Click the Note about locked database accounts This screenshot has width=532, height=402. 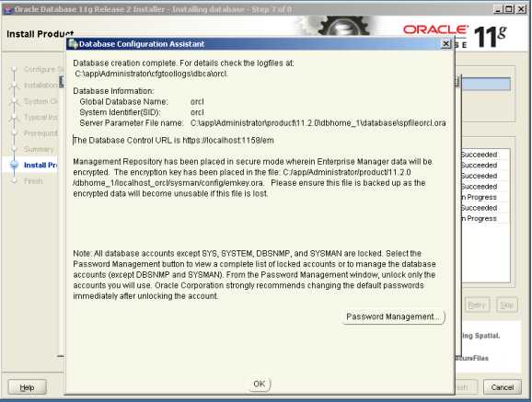(x=254, y=275)
